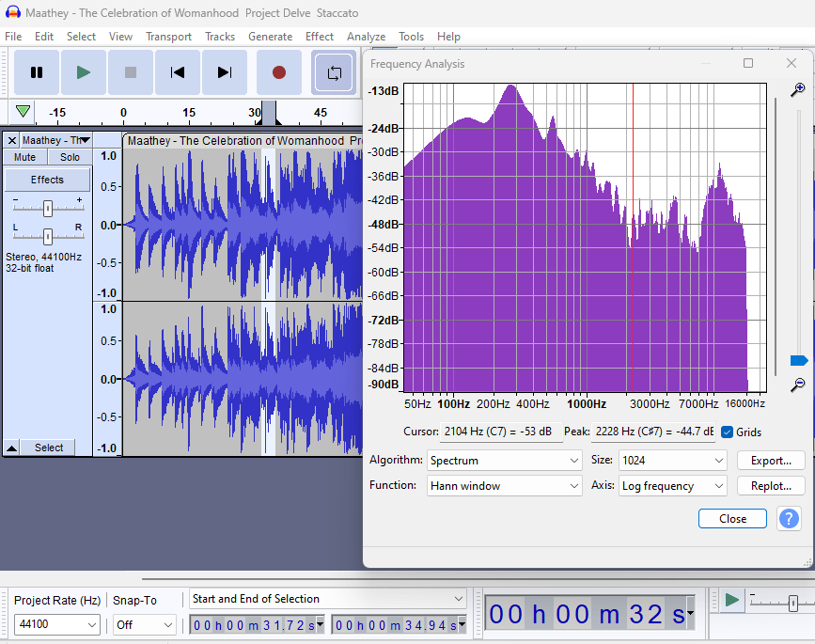Open the Transport menu

coord(168,37)
